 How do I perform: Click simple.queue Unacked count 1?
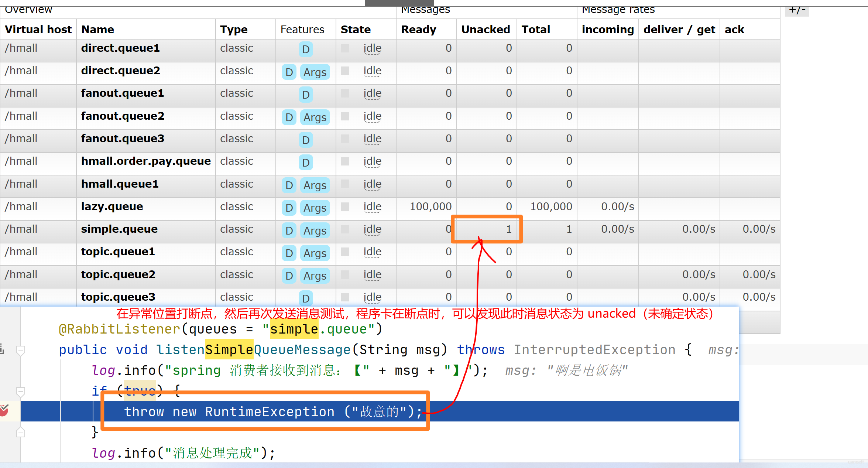coord(509,229)
